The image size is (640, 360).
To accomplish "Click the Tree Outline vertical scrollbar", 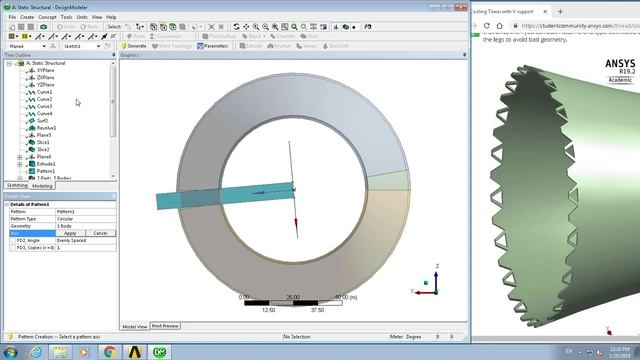I will coord(113,102).
